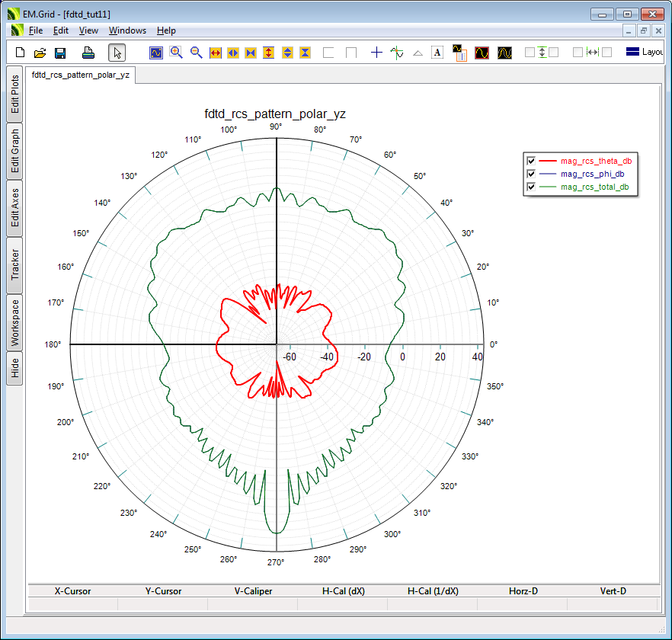This screenshot has width=672, height=640.
Task: Add a crosshair cursor with the plus icon
Action: [376, 53]
